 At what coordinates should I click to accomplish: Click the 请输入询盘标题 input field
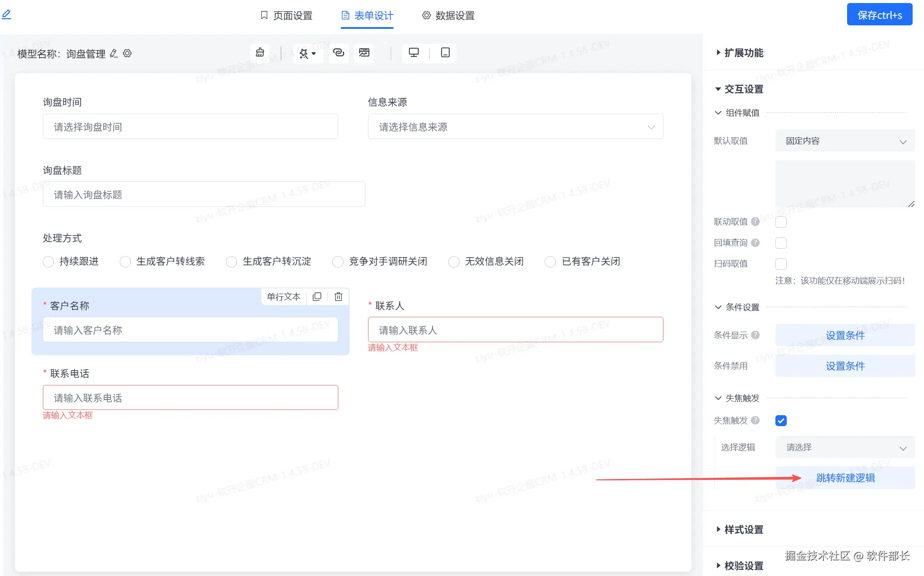click(x=204, y=194)
